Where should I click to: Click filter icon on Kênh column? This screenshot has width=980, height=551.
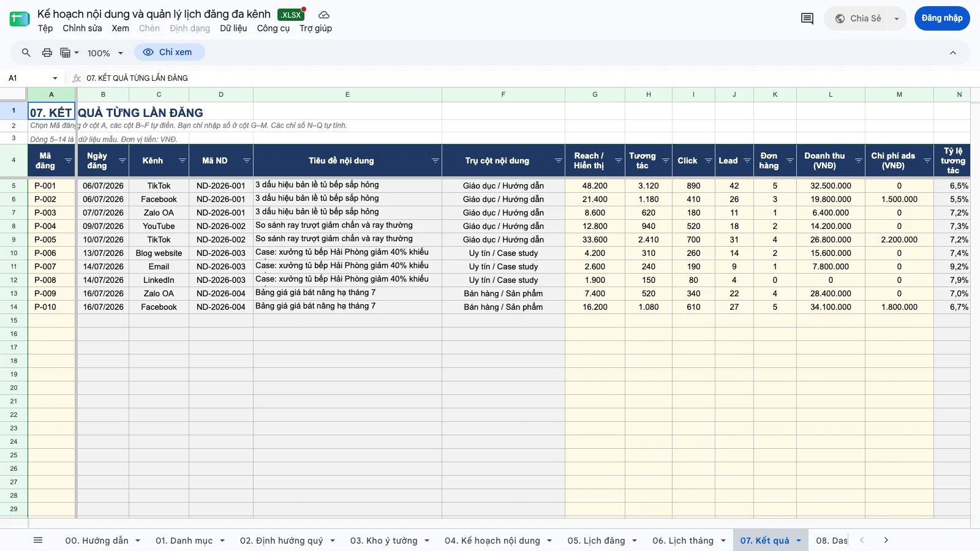point(183,160)
